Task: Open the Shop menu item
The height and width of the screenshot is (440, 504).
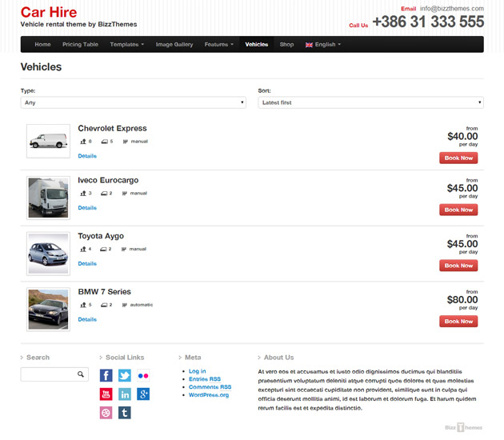Action: [x=286, y=44]
